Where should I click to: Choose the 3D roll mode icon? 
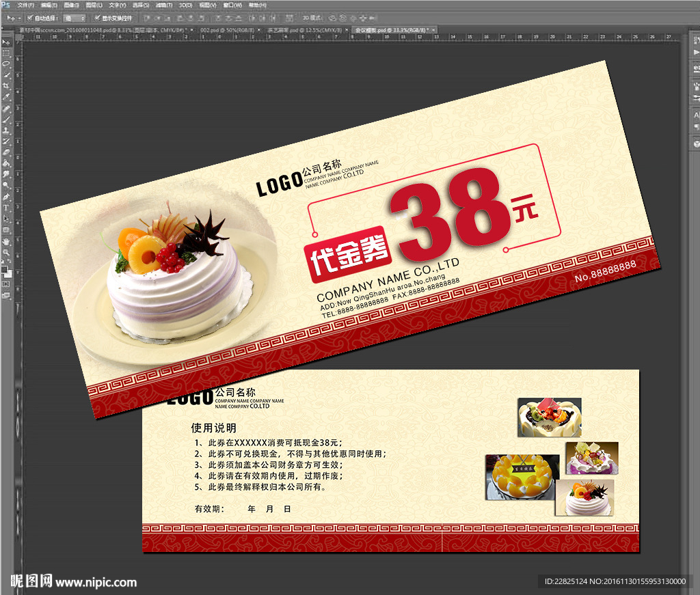343,18
